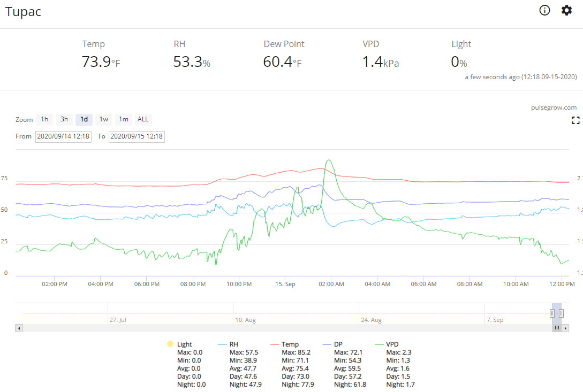
Task: Click the 10:00 PM axis label
Action: coord(239,284)
